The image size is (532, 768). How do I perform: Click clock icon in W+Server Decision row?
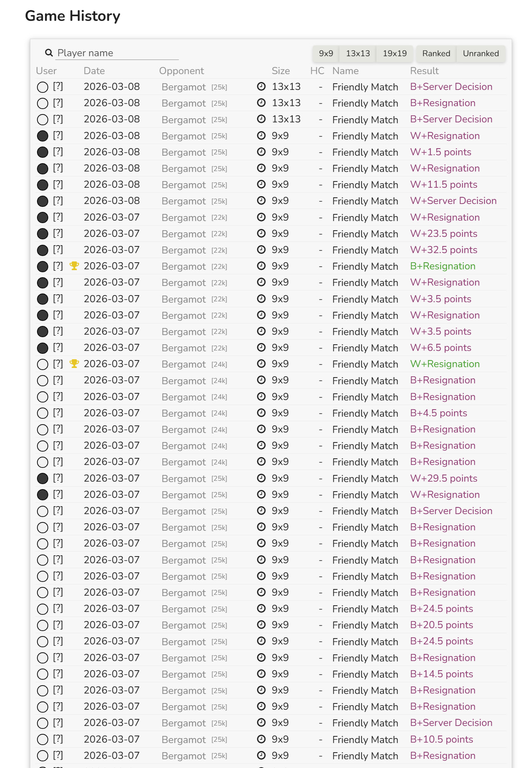(261, 201)
